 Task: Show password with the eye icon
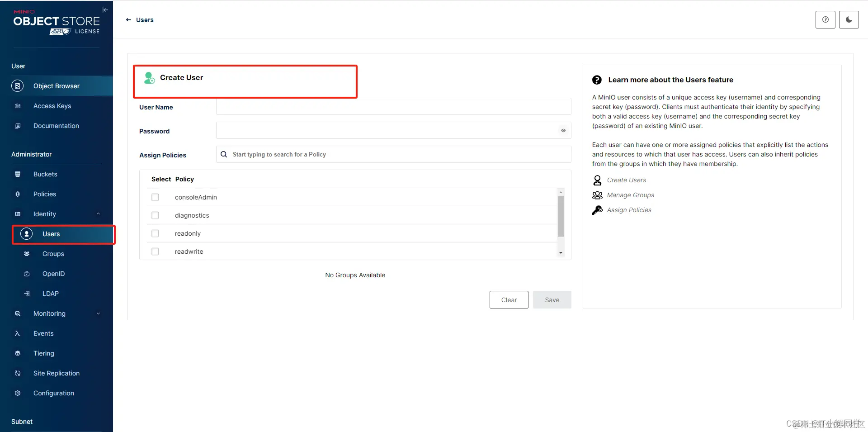coord(563,130)
